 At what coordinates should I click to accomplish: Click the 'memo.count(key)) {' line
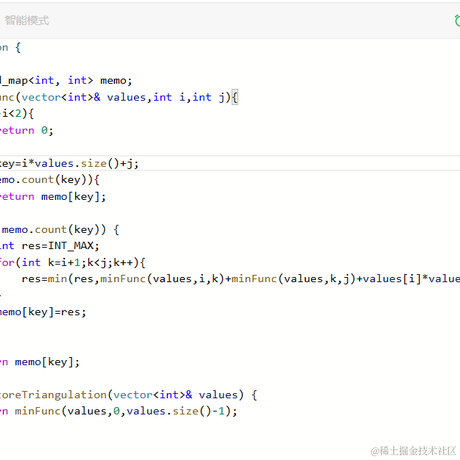click(x=60, y=229)
